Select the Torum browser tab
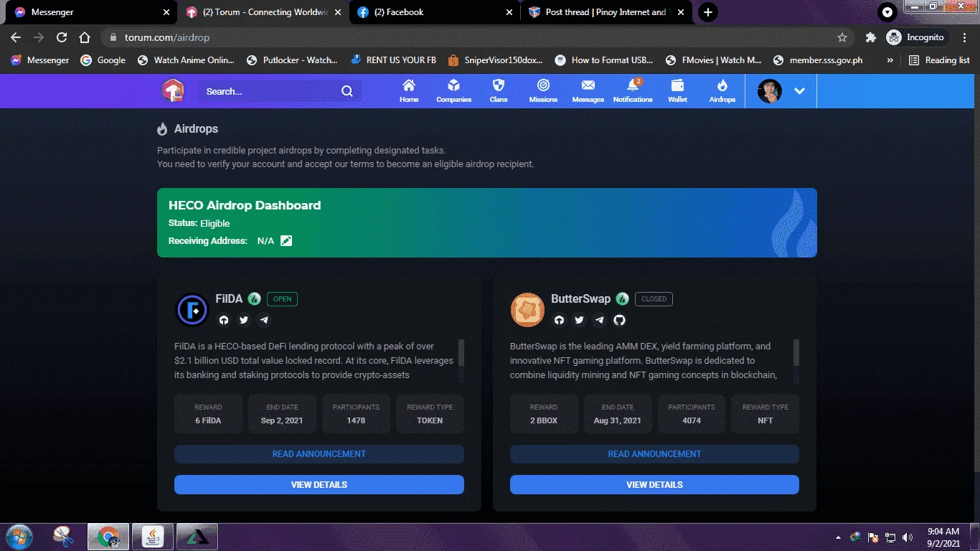980x551 pixels. click(x=262, y=12)
